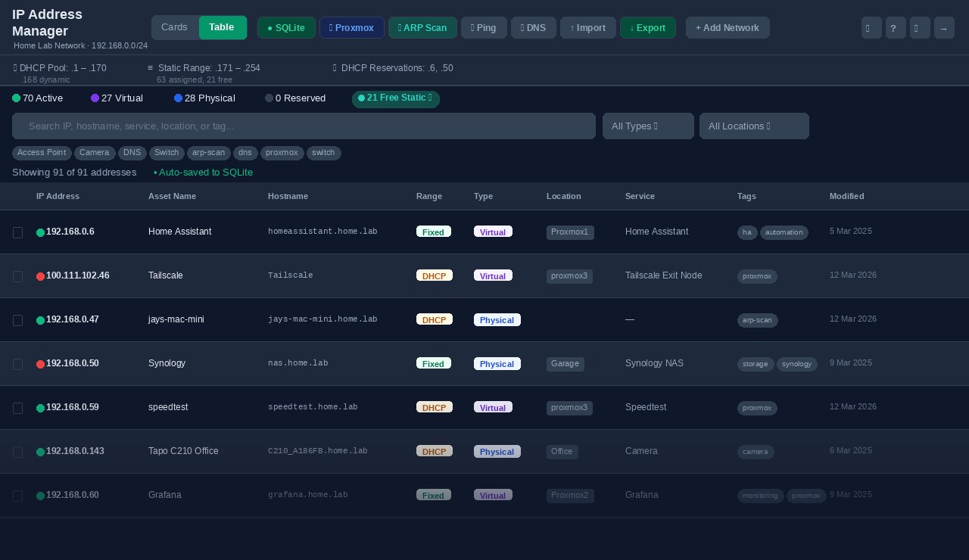Click the SQLite button
This screenshot has width=969, height=560.
[286, 27]
